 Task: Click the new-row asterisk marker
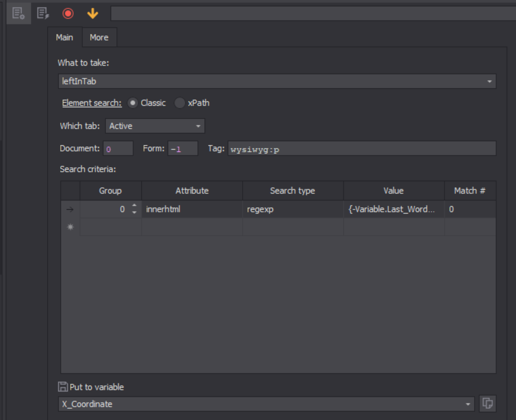[70, 227]
